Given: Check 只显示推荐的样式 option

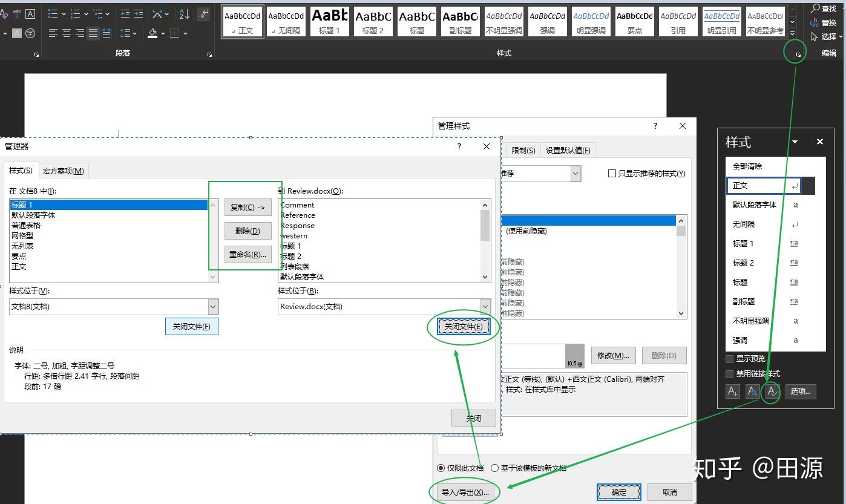Looking at the screenshot, I should point(612,174).
